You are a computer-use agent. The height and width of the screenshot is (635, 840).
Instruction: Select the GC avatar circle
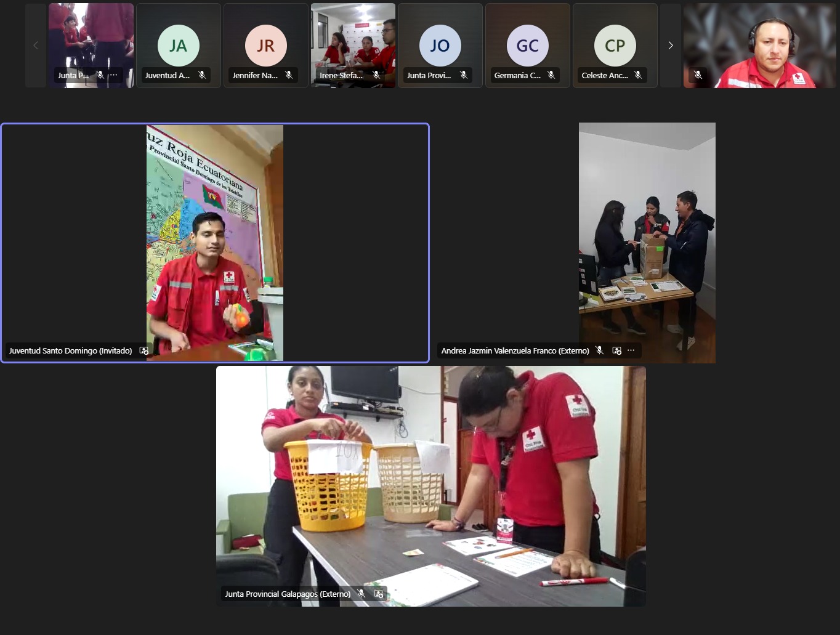[527, 46]
